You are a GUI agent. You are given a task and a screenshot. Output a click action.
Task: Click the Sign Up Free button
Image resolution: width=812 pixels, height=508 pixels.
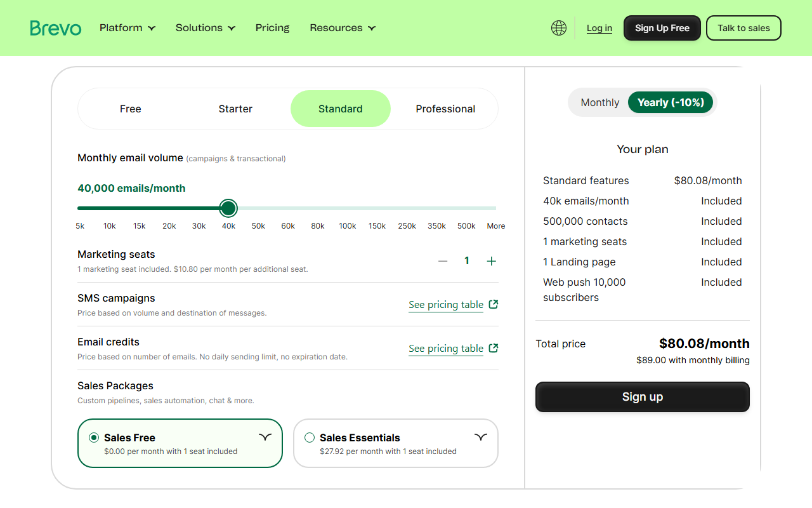tap(662, 28)
